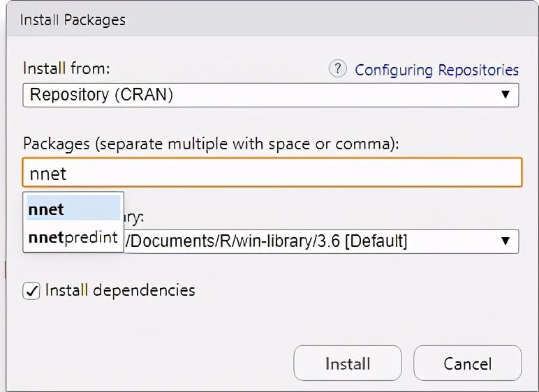Image resolution: width=539 pixels, height=392 pixels.
Task: Click the help question mark icon
Action: [337, 69]
